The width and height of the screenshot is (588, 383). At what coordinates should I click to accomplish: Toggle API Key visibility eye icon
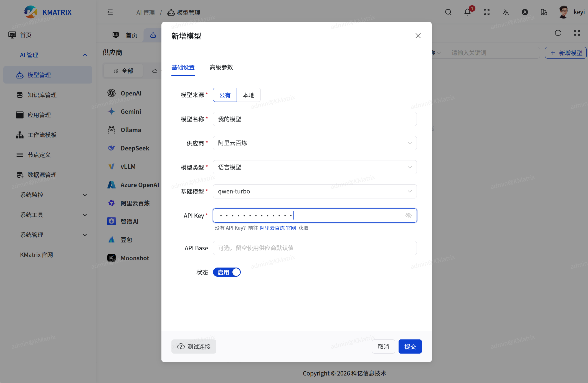(408, 215)
